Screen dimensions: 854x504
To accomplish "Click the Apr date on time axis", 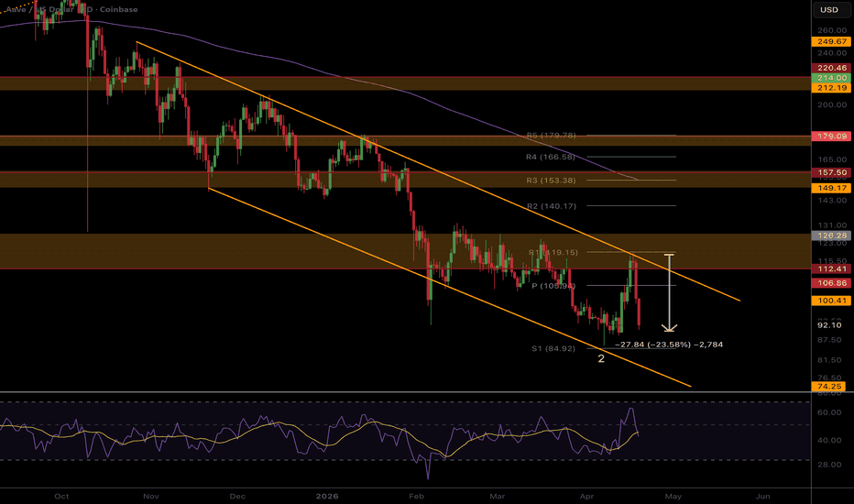I will [x=586, y=497].
